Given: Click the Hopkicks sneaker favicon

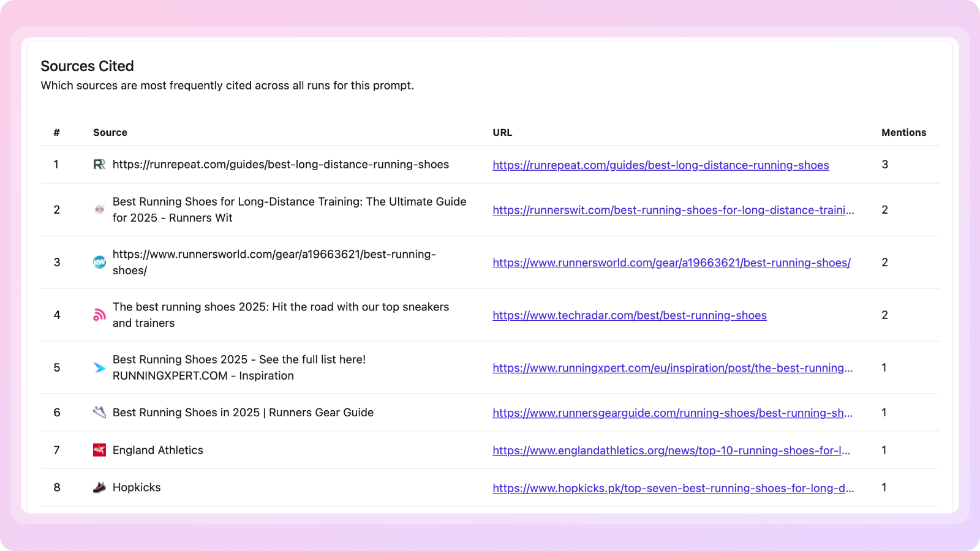Looking at the screenshot, I should (99, 487).
